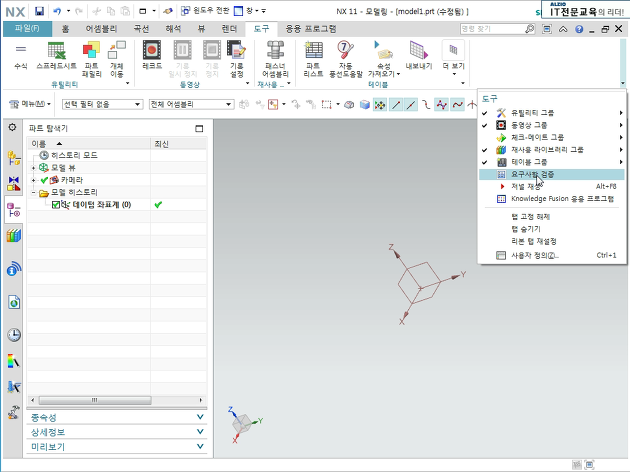Expand the 카메라 tree node
Image resolution: width=630 pixels, height=472 pixels.
point(34,180)
